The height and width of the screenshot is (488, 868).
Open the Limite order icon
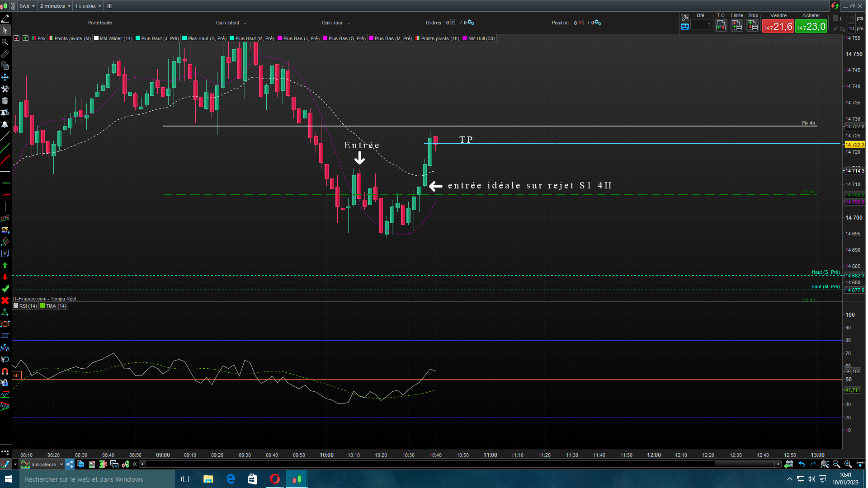tap(737, 26)
